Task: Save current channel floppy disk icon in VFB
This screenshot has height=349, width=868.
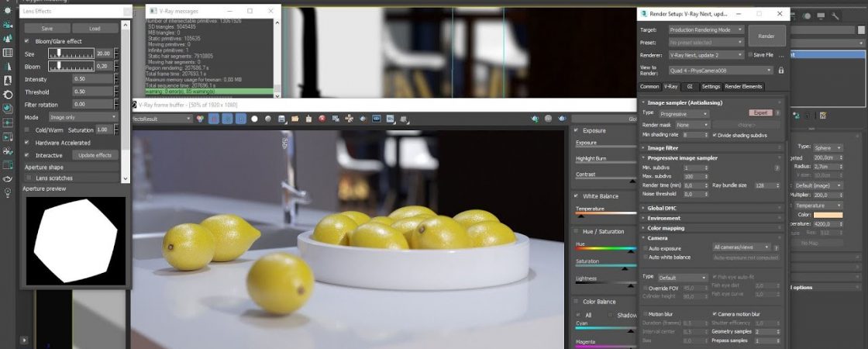Action: tap(282, 119)
